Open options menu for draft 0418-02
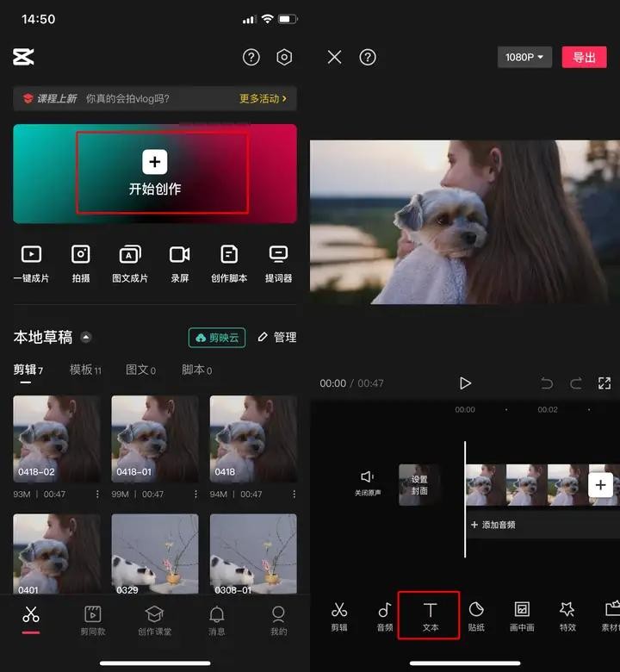Image resolution: width=620 pixels, height=672 pixels. [x=96, y=495]
